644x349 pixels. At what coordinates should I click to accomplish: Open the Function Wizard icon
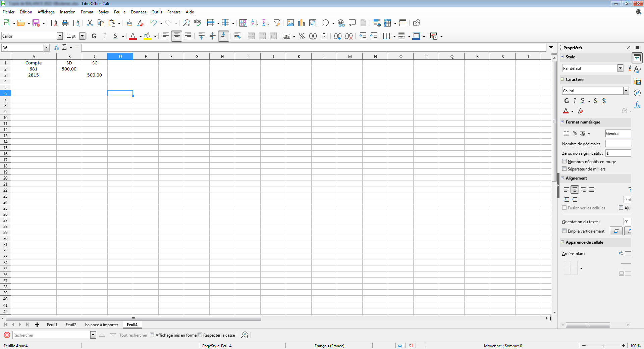pos(57,48)
